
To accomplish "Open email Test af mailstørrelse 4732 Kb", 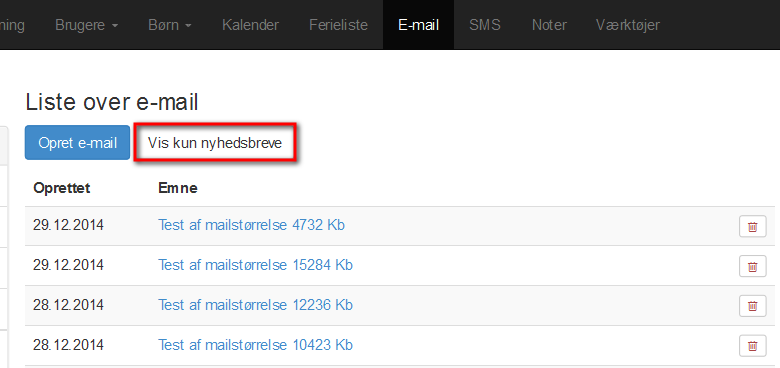I will pos(251,225).
